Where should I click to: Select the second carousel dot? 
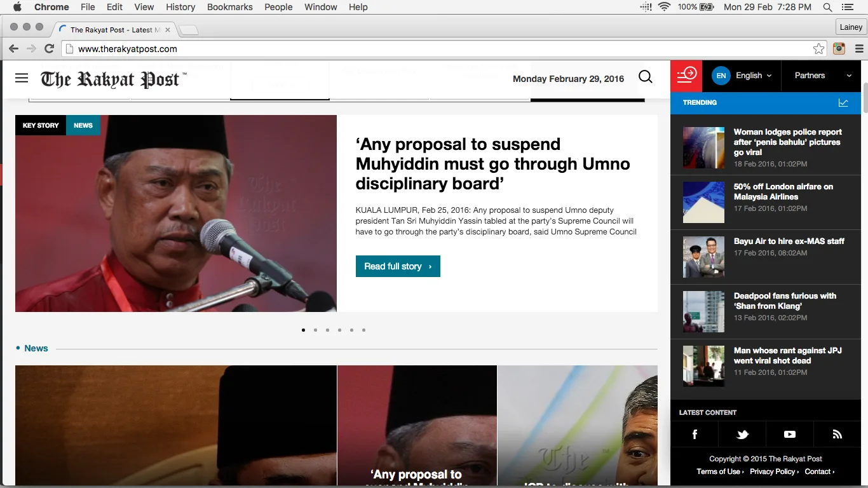(x=315, y=330)
